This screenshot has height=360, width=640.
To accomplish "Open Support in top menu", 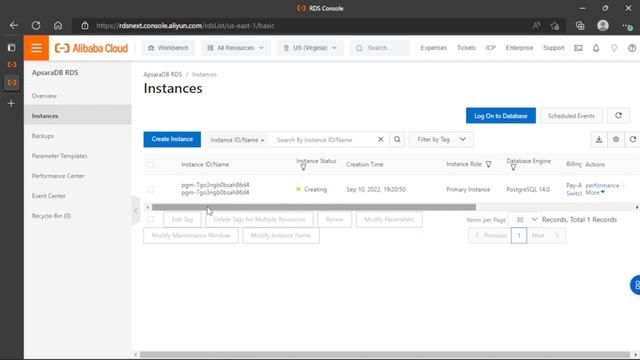I will (x=553, y=48).
